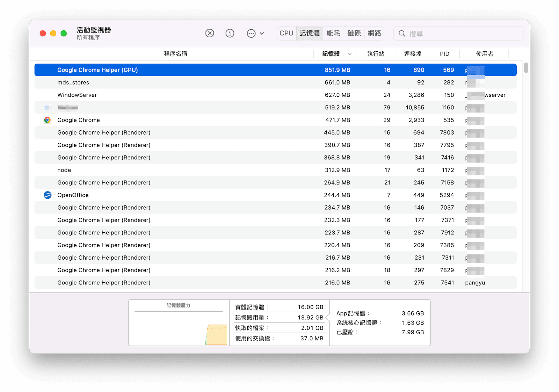Viewport: 559px width, 392px height.
Task: Select the Google Chrome Helper (GPU) row
Action: (275, 70)
